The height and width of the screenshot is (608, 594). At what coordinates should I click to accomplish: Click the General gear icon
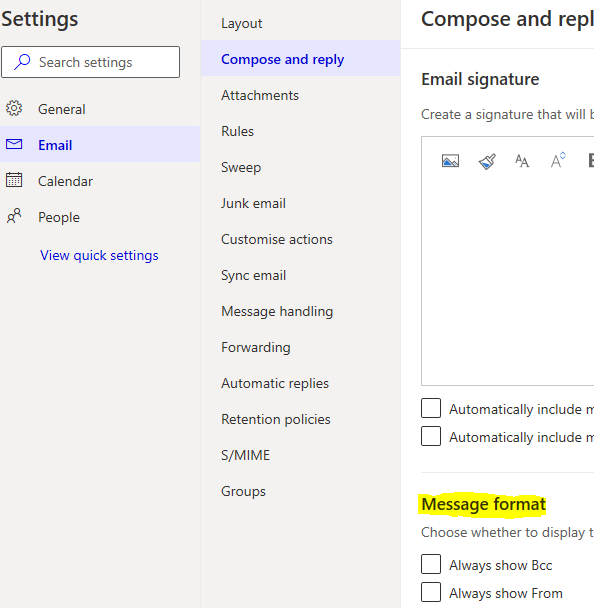pos(14,108)
